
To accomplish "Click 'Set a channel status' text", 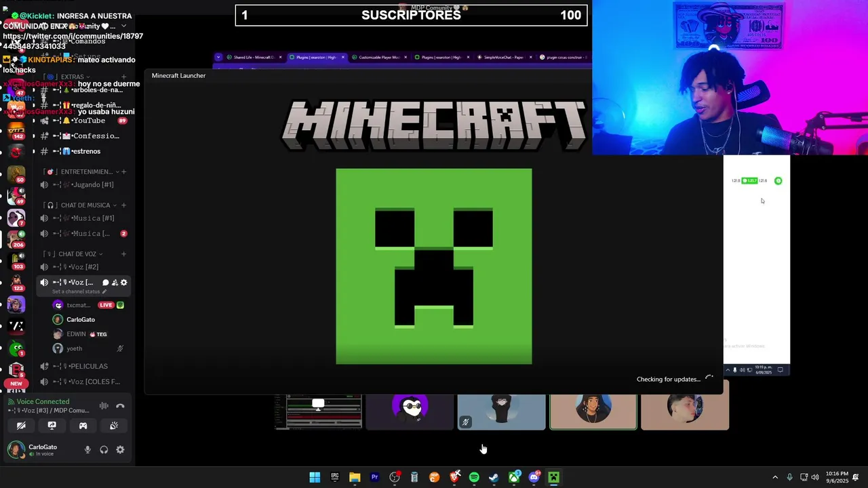I will pyautogui.click(x=75, y=291).
